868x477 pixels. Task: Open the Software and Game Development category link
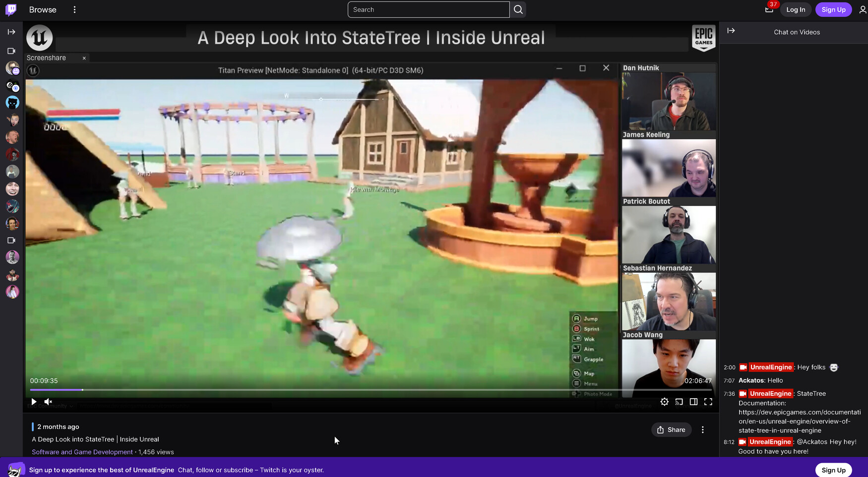[82, 452]
